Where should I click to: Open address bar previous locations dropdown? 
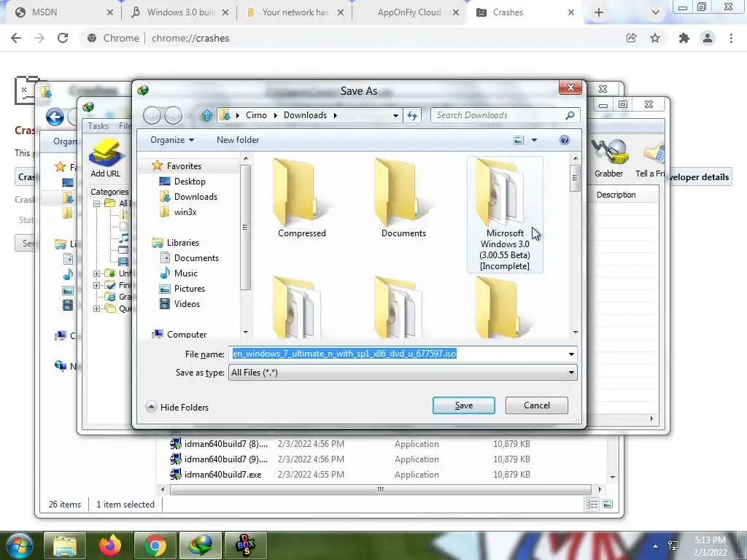395,115
